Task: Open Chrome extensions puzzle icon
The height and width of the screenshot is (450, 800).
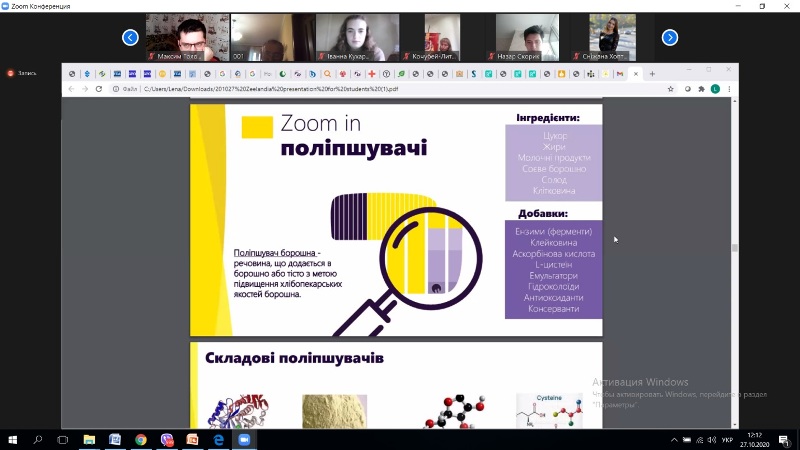Action: coord(702,89)
